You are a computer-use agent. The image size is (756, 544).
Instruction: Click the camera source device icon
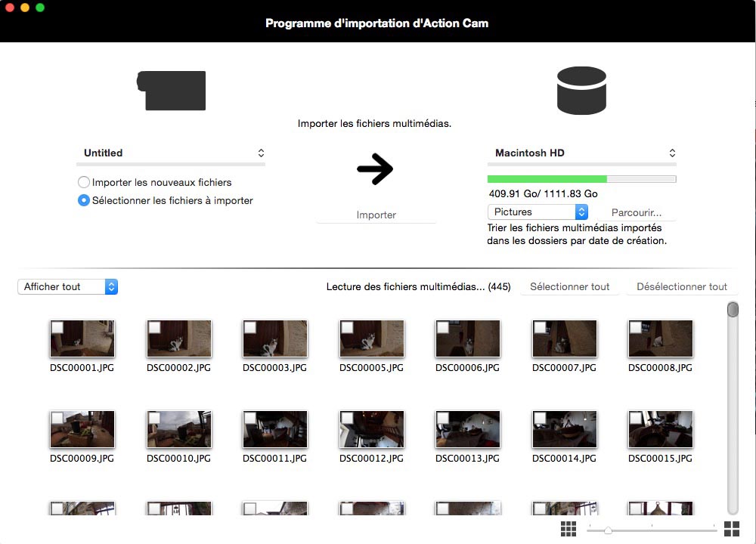click(172, 91)
